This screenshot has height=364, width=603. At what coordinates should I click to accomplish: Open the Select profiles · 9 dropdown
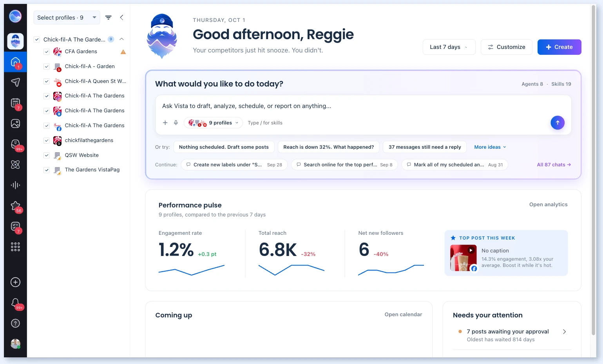(x=67, y=18)
